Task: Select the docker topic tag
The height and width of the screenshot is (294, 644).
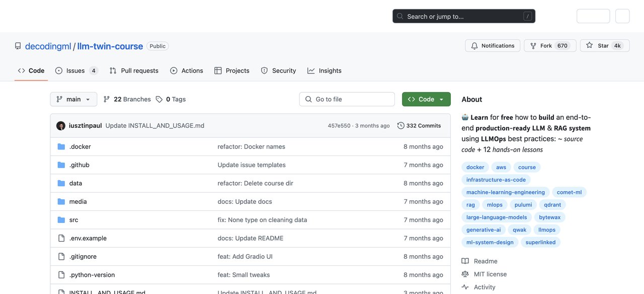Action: (475, 167)
